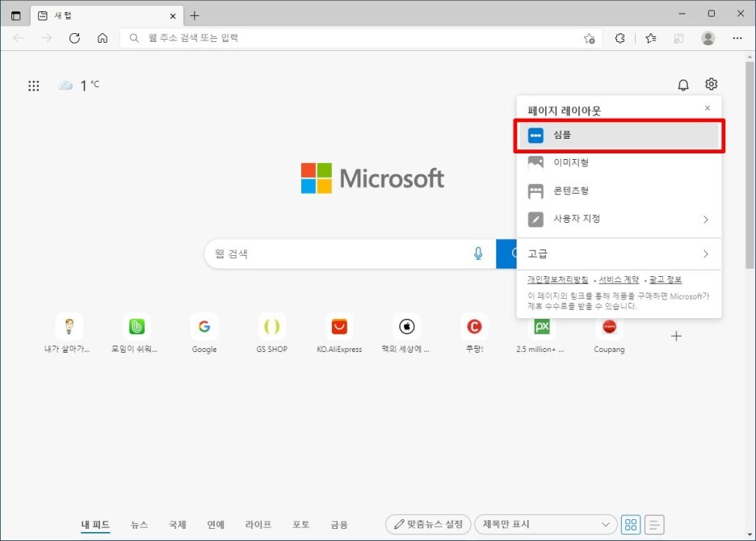Click the vertical page scrollbar
Viewport: 756px width, 541px height.
[x=750, y=164]
